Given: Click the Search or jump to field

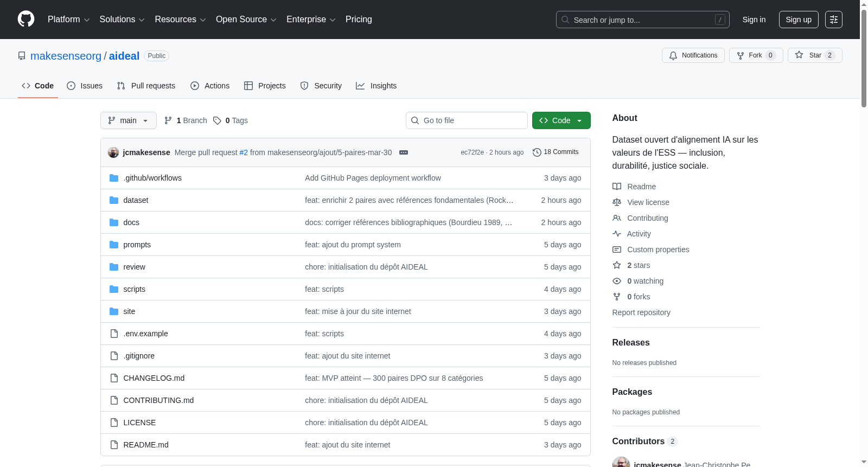Looking at the screenshot, I should pos(643,20).
